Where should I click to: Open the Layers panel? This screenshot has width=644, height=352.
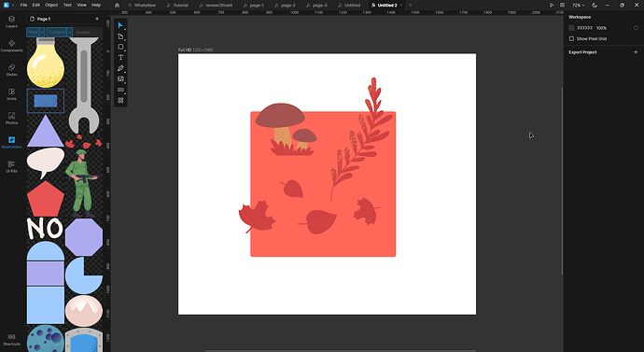click(11, 21)
